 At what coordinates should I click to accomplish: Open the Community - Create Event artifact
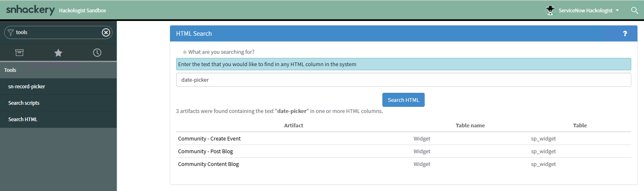pyautogui.click(x=209, y=139)
